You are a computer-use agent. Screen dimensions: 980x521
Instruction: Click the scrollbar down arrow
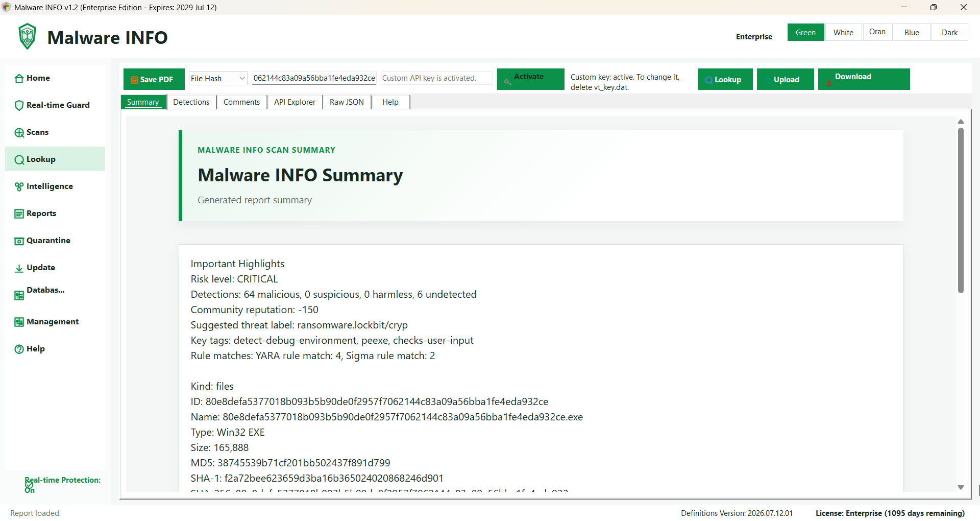tap(961, 487)
